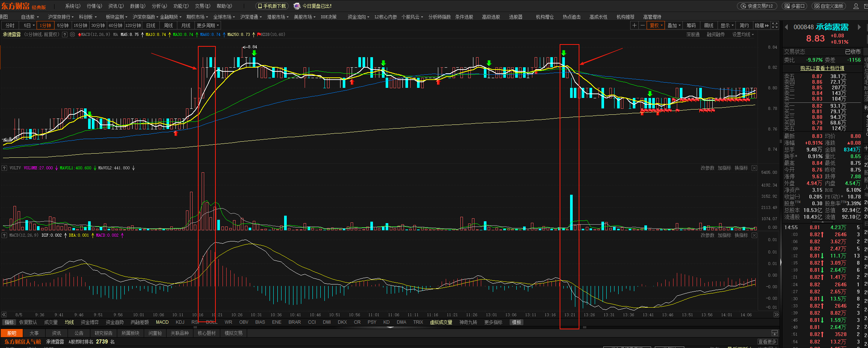
Task: Close the VOLTV volume indicator panel
Action: (x=754, y=168)
